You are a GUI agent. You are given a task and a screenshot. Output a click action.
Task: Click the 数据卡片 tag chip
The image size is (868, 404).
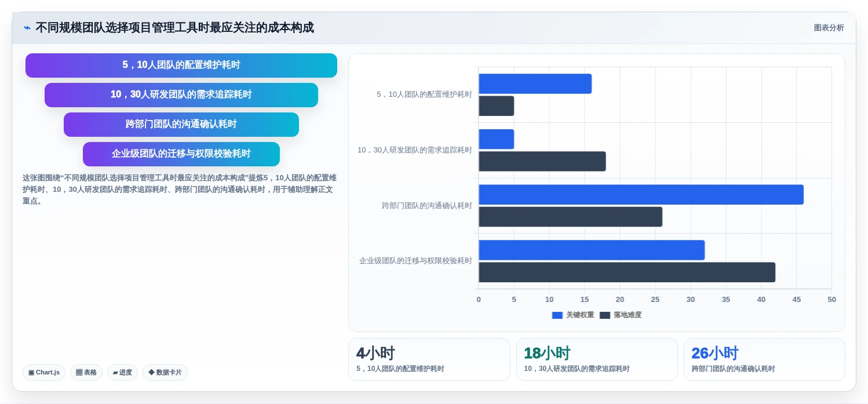(x=165, y=373)
